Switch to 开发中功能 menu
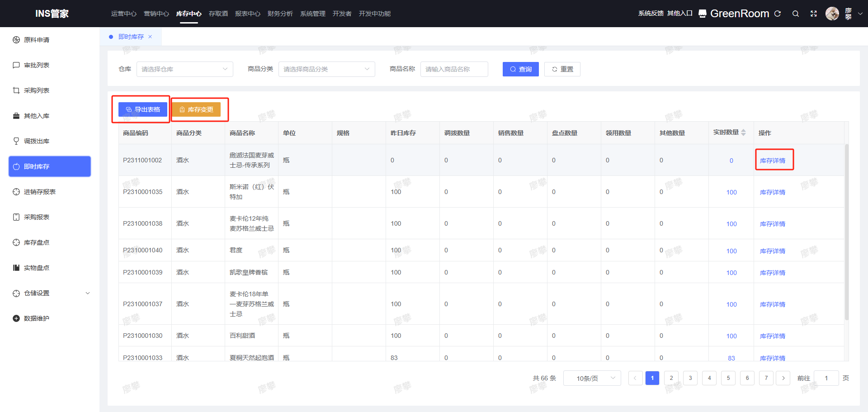This screenshot has height=412, width=868. (x=375, y=14)
